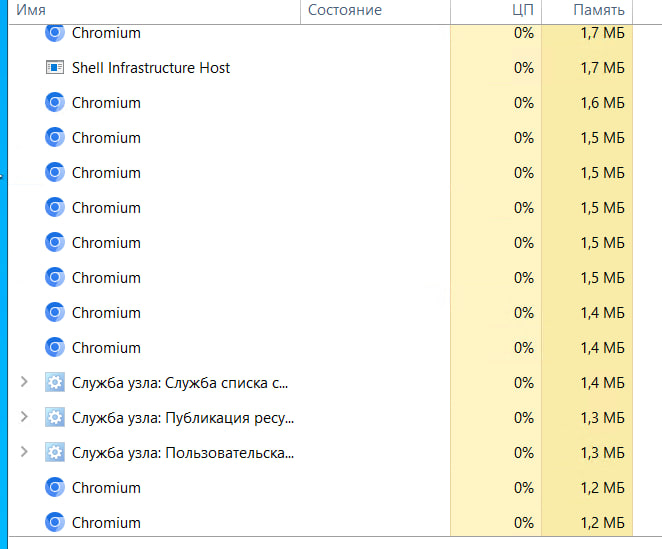This screenshot has height=549, width=662.
Task: Expand the Служба узла: Служба списка group
Action: [x=25, y=383]
